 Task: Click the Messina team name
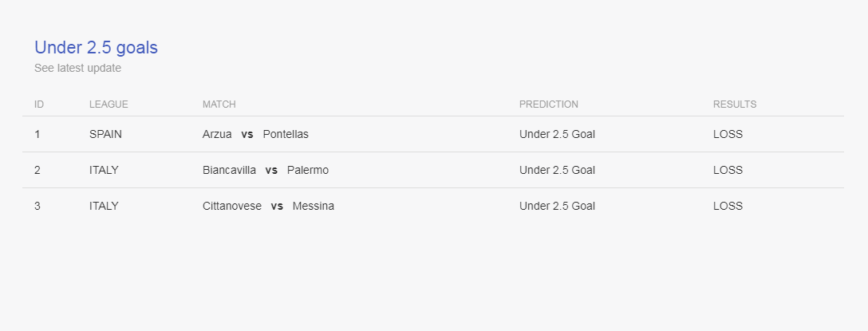[x=314, y=206]
